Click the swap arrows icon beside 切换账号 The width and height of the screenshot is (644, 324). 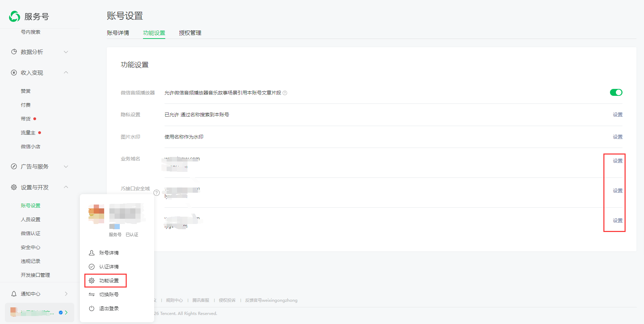92,294
